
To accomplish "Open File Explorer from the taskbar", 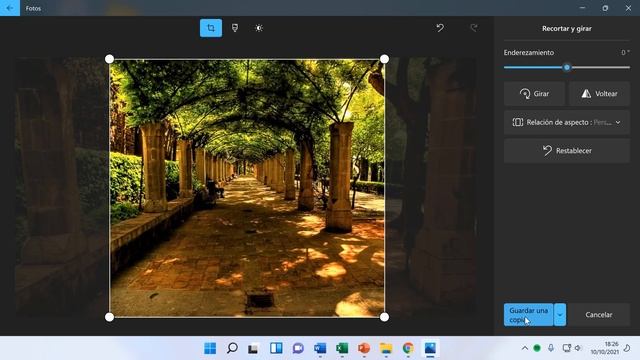I will [386, 348].
